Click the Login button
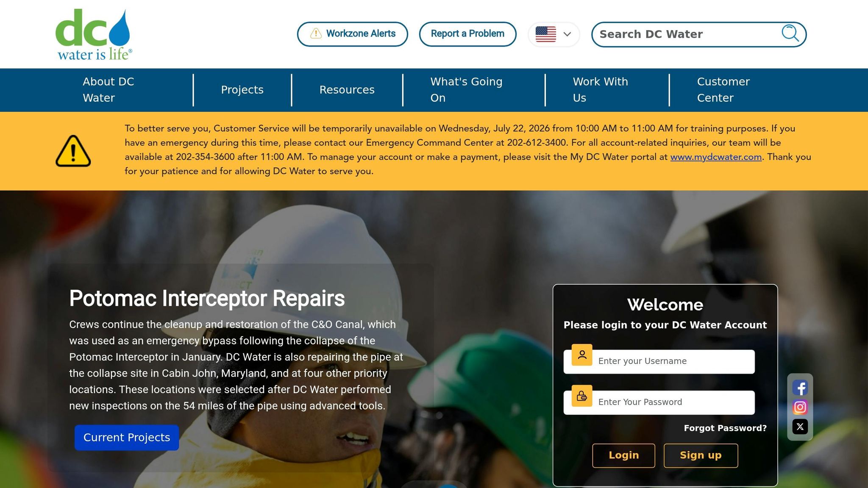This screenshot has width=868, height=488. click(624, 455)
